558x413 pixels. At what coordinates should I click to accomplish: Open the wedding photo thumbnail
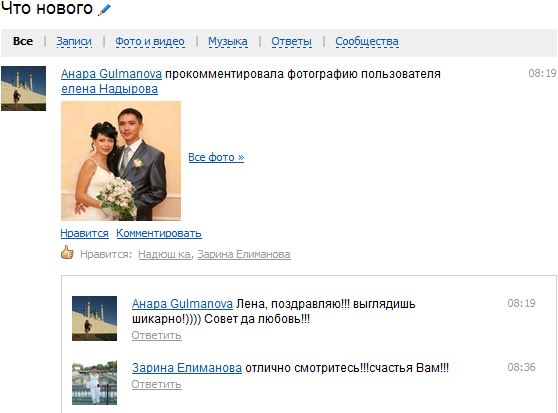(121, 161)
